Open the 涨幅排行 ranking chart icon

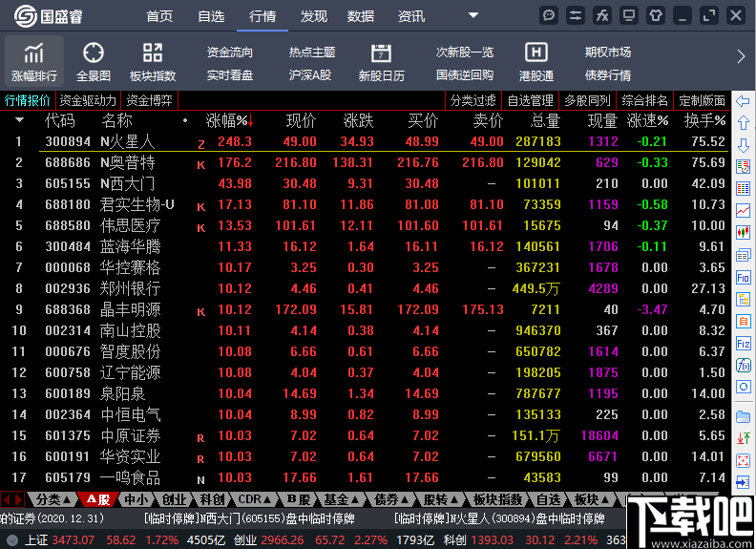[33, 62]
